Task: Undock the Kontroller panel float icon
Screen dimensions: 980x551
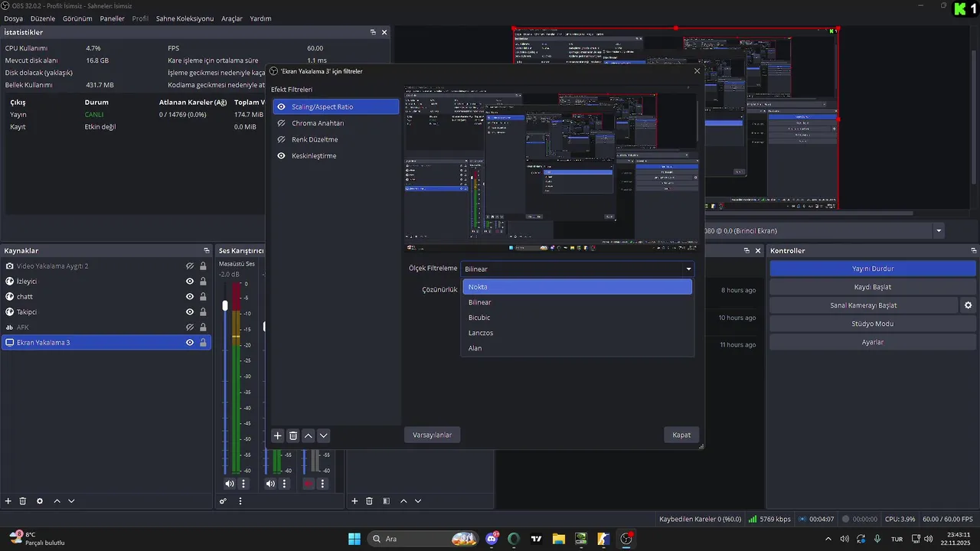Action: click(x=974, y=251)
